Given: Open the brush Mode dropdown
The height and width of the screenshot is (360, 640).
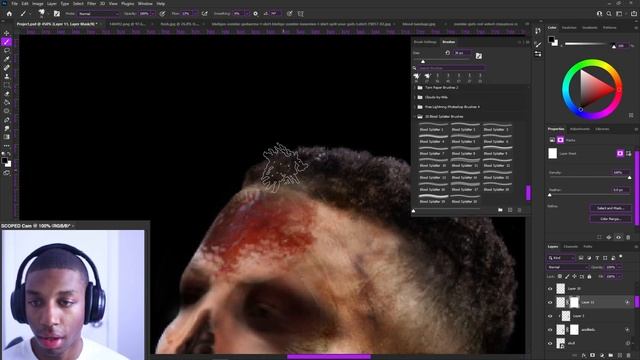Looking at the screenshot, I should point(98,13).
